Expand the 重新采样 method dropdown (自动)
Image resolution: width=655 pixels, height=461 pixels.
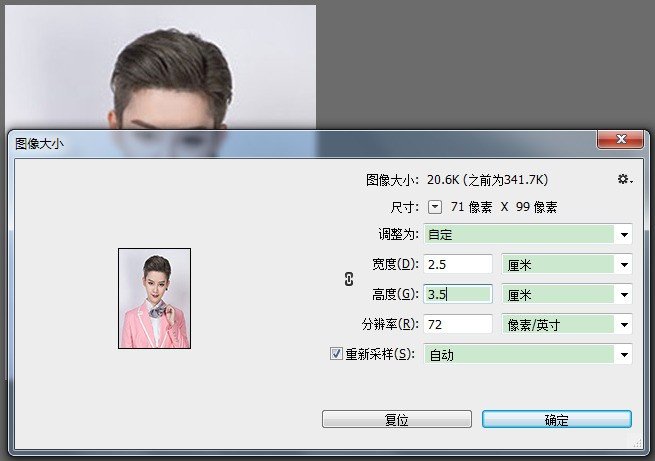528,354
